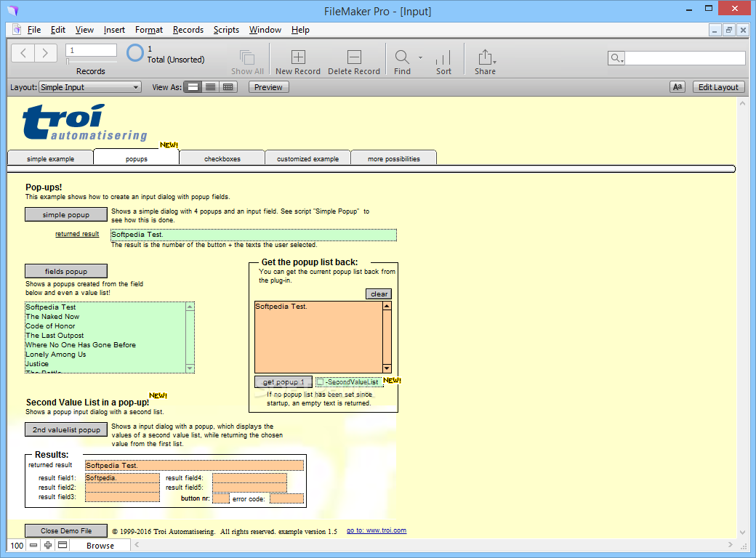This screenshot has width=756, height=558.
Task: Click the Preview button
Action: pos(268,87)
